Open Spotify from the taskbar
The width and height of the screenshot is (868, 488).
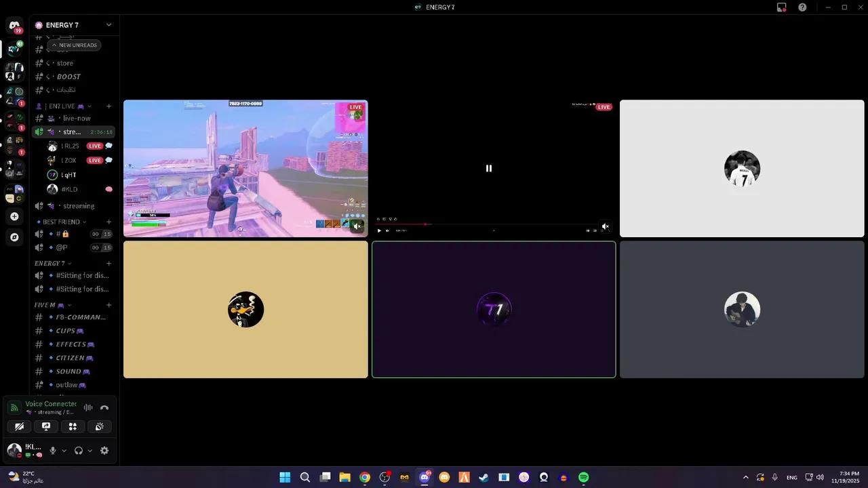[584, 477]
